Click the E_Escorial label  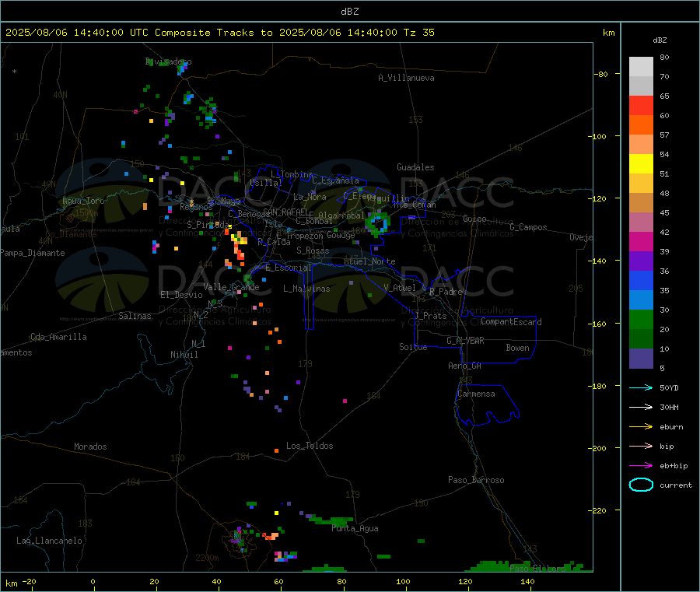(289, 268)
